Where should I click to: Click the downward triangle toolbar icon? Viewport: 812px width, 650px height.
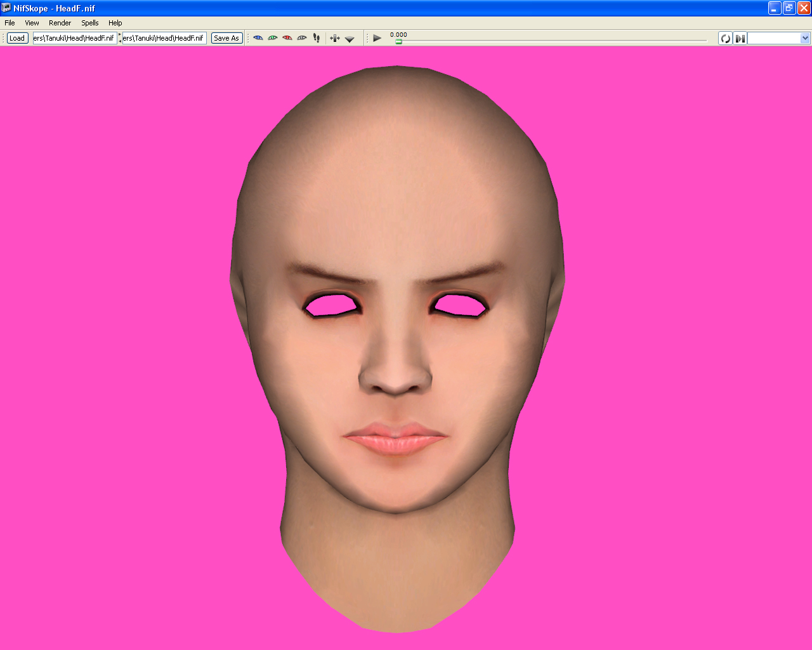[350, 39]
